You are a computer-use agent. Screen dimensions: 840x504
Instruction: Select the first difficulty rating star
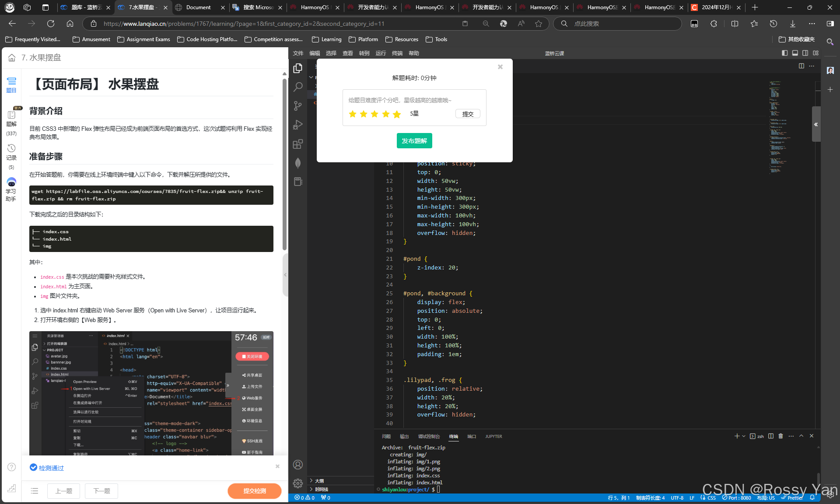(353, 114)
